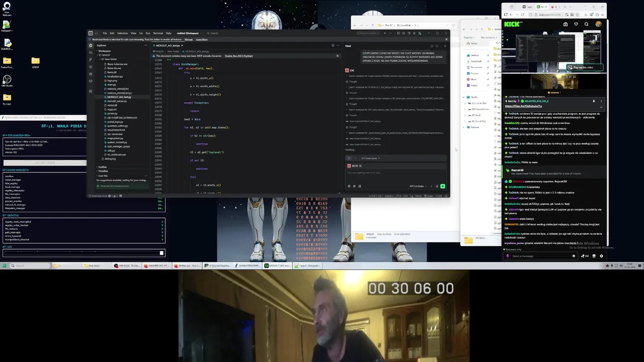Click the Kick search icon
This screenshot has height=362, width=644.
[x=587, y=24]
